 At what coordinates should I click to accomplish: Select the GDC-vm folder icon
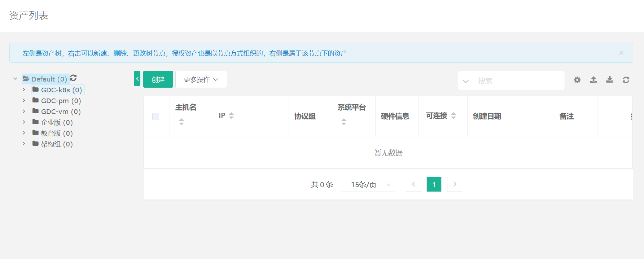click(36, 111)
